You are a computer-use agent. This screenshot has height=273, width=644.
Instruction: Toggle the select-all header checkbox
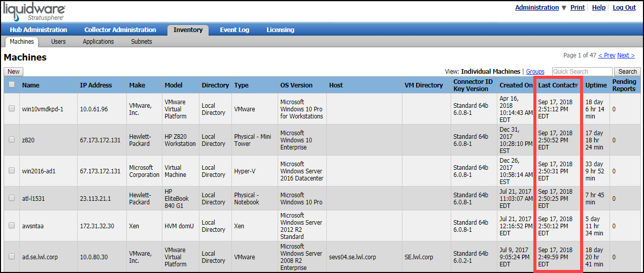[12, 85]
